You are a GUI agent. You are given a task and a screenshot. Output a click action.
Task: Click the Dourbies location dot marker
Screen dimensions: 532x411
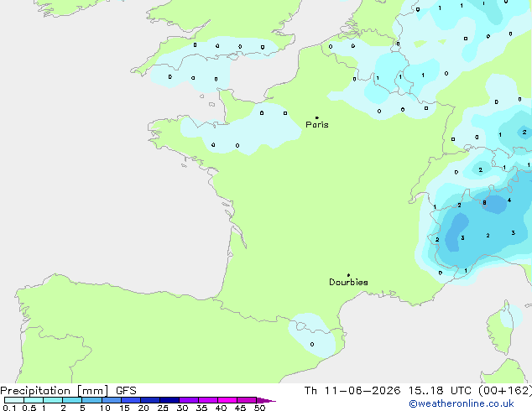click(x=348, y=275)
